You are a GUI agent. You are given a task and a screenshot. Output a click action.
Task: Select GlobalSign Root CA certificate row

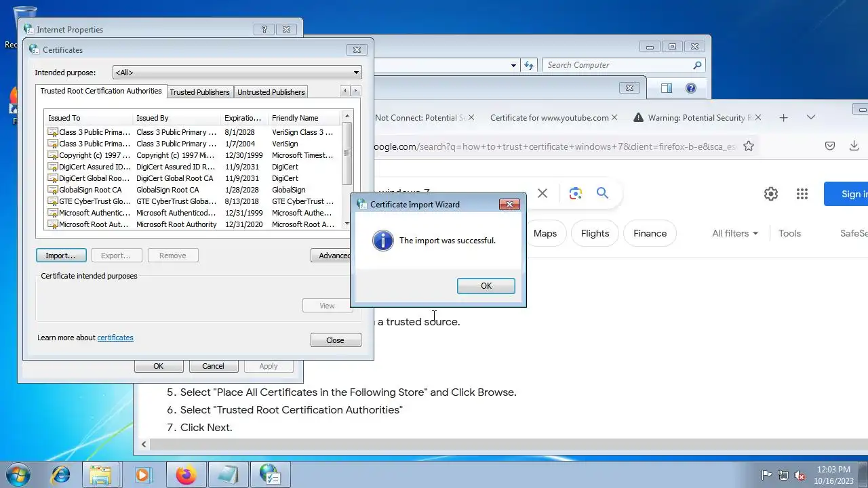pyautogui.click(x=193, y=190)
